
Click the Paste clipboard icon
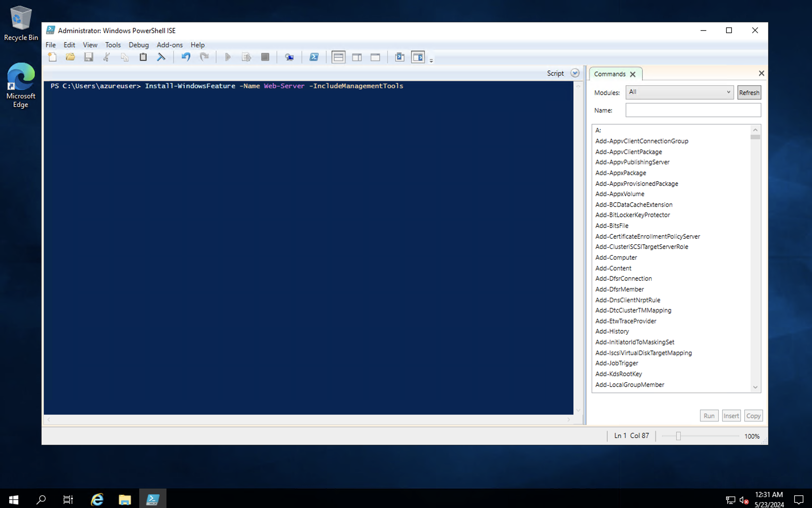click(143, 57)
